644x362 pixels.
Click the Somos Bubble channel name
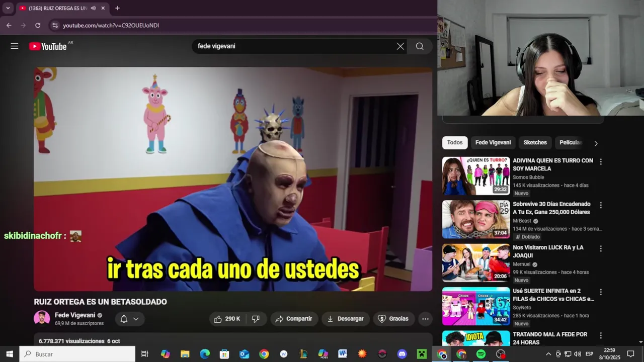528,177
